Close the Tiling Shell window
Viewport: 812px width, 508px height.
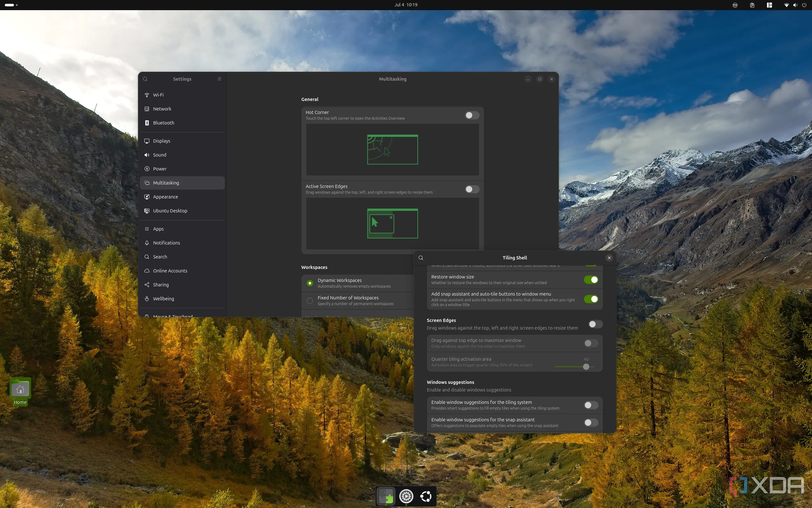(609, 258)
